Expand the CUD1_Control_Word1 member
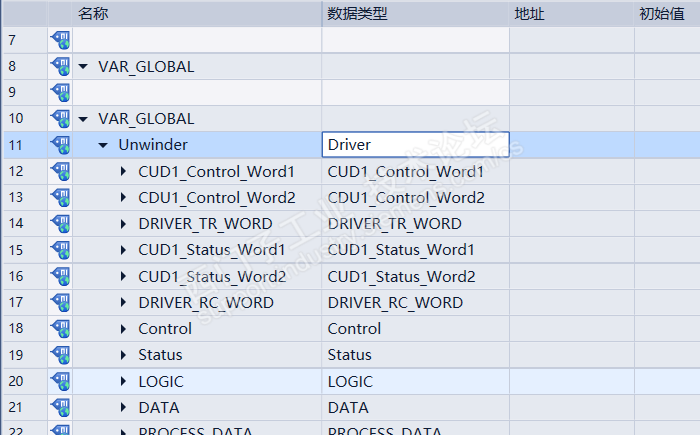 point(123,171)
